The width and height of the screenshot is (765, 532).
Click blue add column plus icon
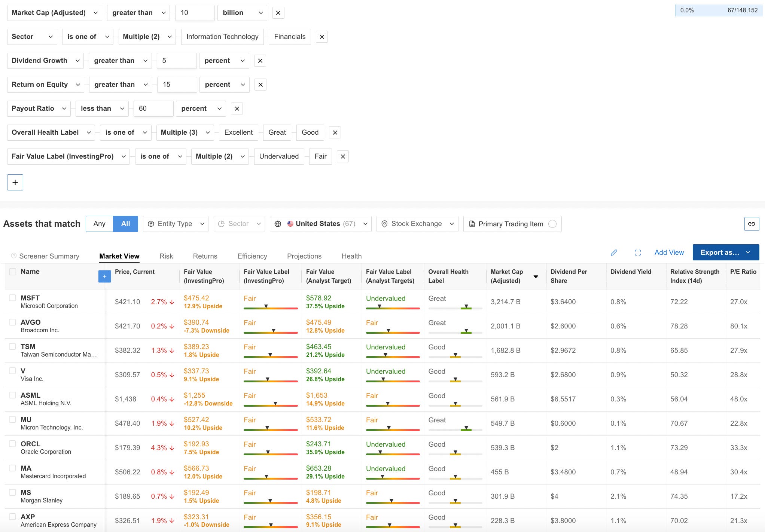click(x=104, y=276)
